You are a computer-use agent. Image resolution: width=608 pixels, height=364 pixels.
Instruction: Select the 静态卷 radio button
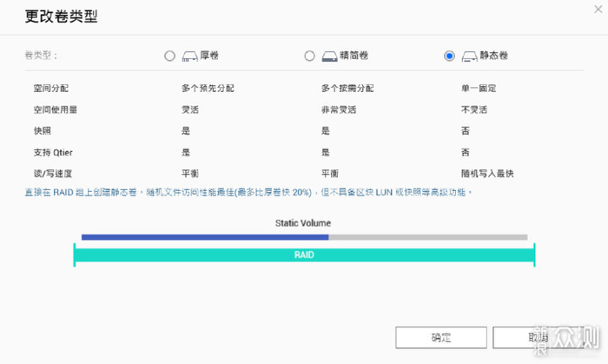point(449,56)
